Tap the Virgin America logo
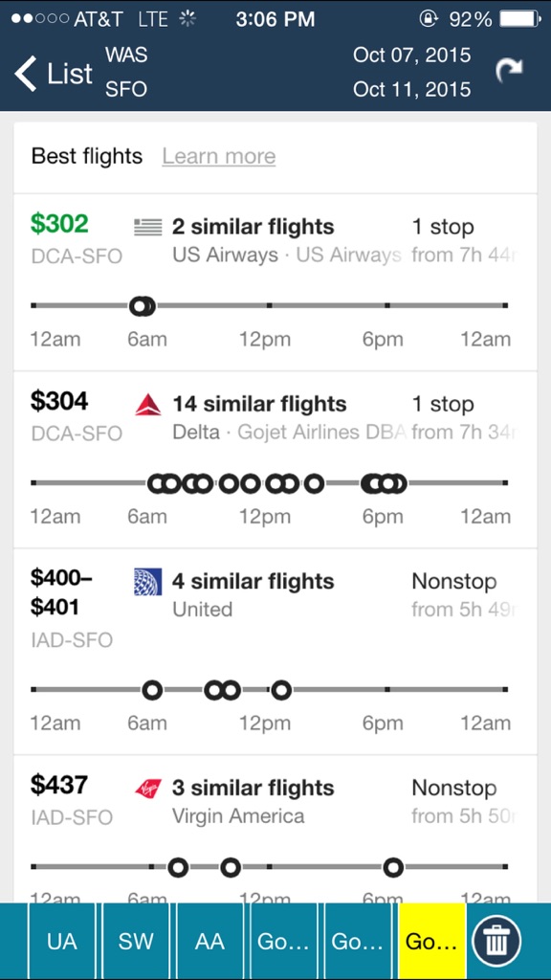551x980 pixels. (x=148, y=789)
